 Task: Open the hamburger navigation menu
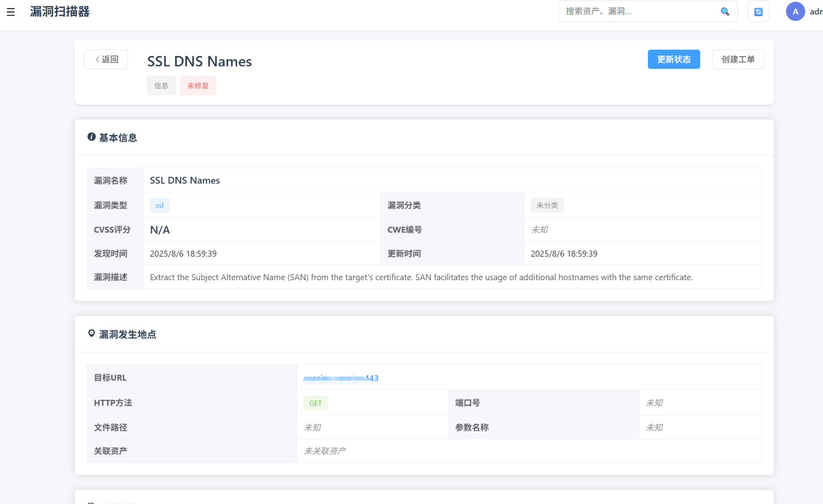(11, 12)
